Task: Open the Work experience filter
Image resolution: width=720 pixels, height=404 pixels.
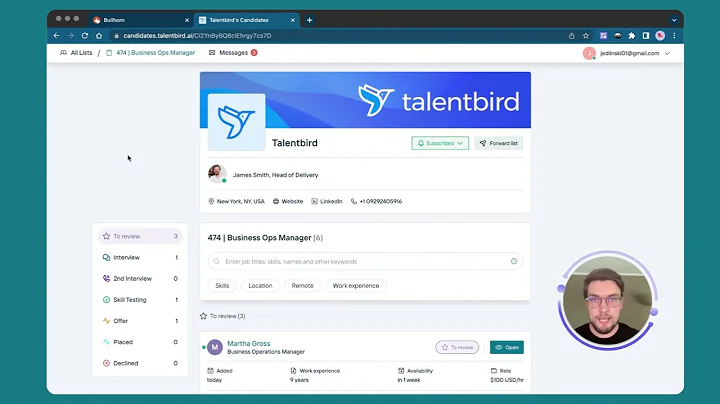Action: [356, 286]
